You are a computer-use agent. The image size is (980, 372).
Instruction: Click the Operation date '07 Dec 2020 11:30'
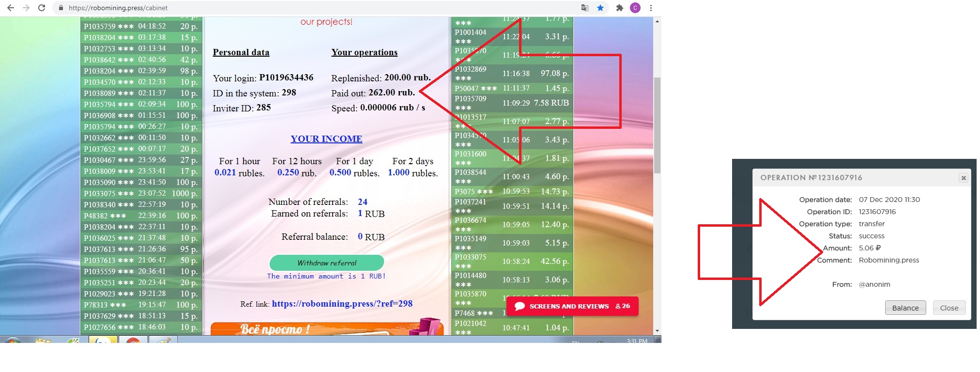pyautogui.click(x=889, y=200)
